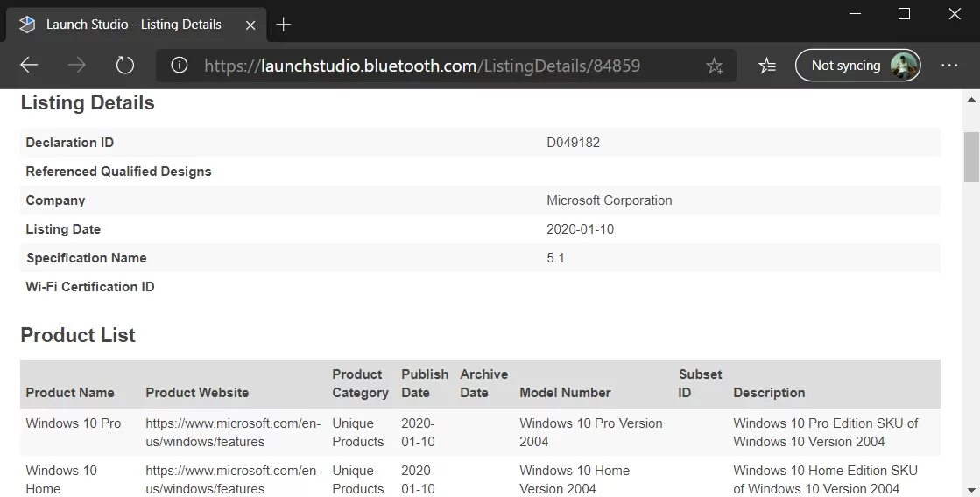This screenshot has height=497, width=980.
Task: Open the favorites list icon
Action: pyautogui.click(x=767, y=66)
